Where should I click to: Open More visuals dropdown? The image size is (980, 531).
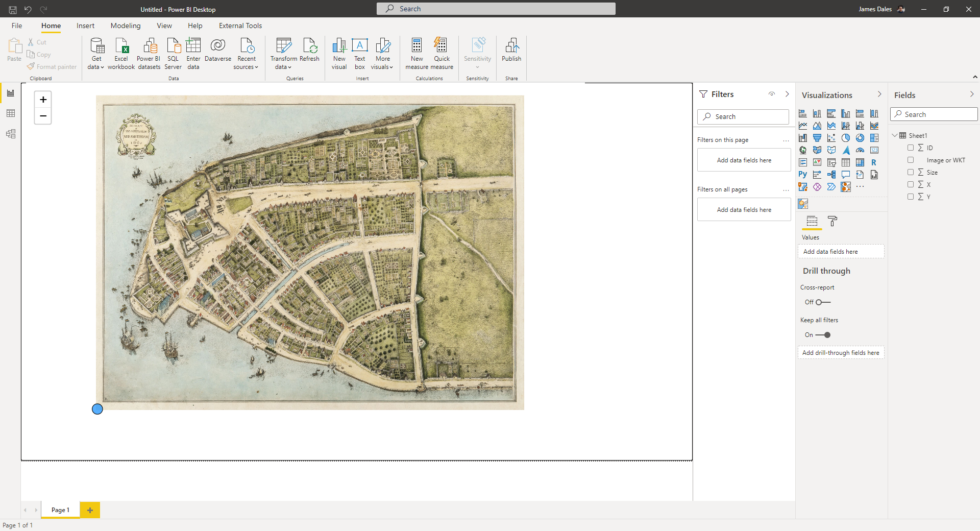[x=383, y=53]
